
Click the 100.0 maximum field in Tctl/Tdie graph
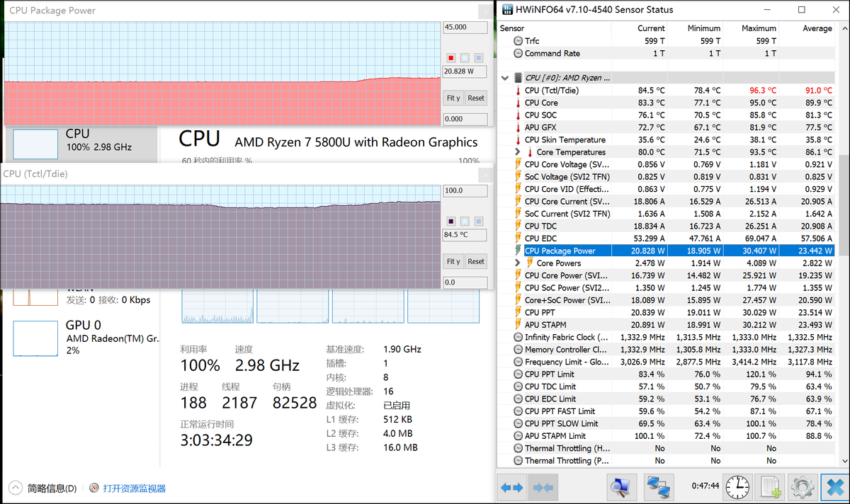click(x=465, y=190)
